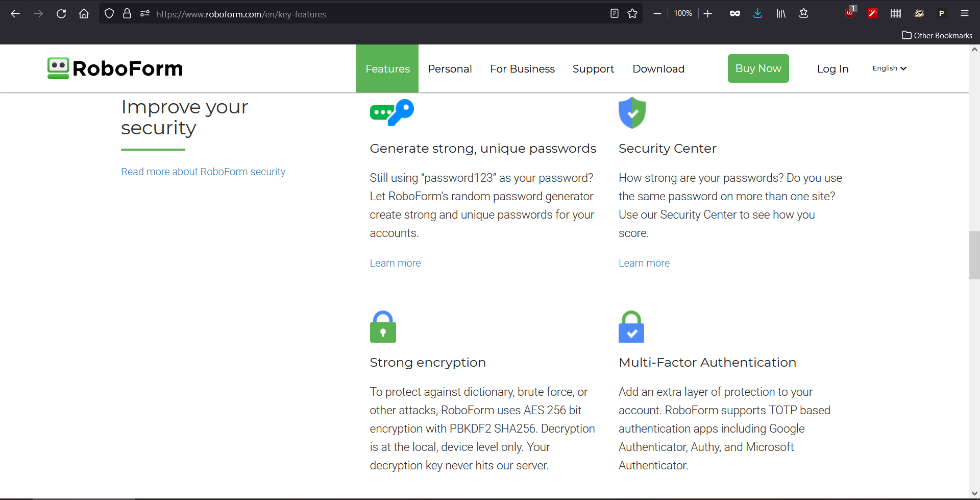Click the scrollbar up arrow
980x500 pixels.
tap(974, 50)
